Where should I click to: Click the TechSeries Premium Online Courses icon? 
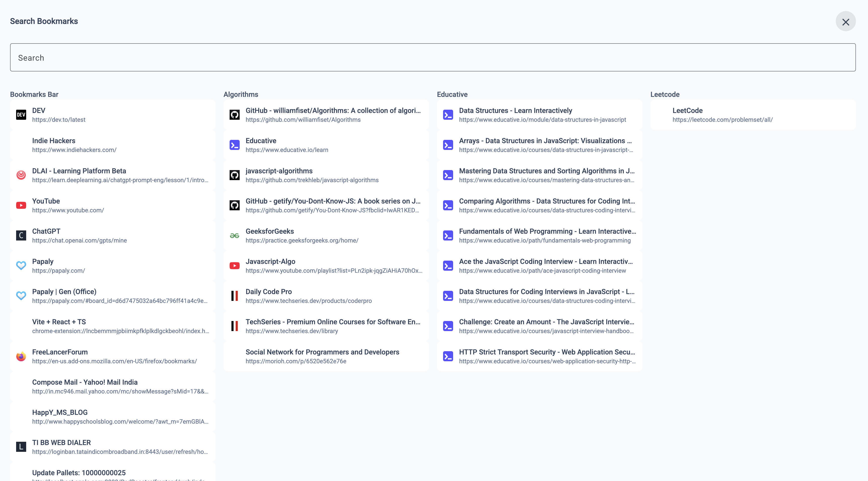235,326
